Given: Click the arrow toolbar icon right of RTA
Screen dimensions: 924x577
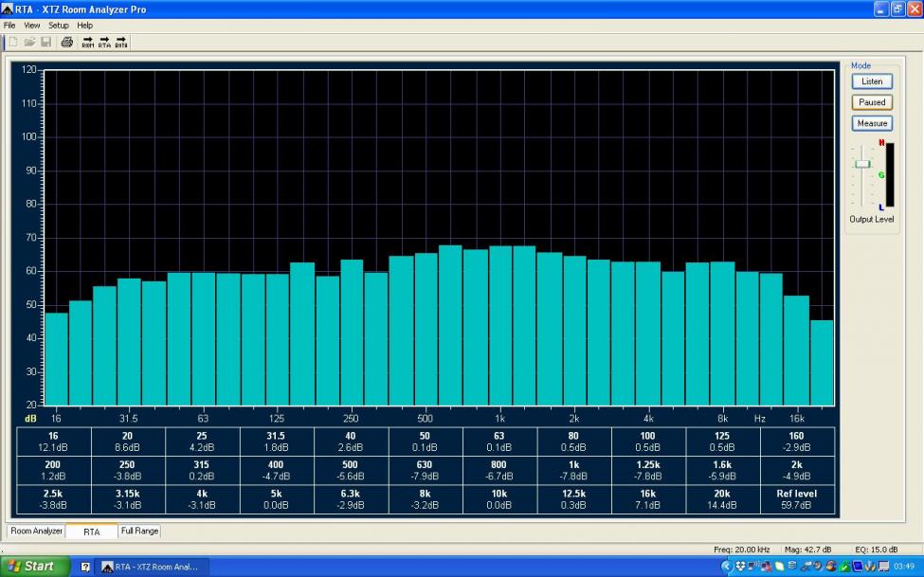Looking at the screenshot, I should 120,43.
